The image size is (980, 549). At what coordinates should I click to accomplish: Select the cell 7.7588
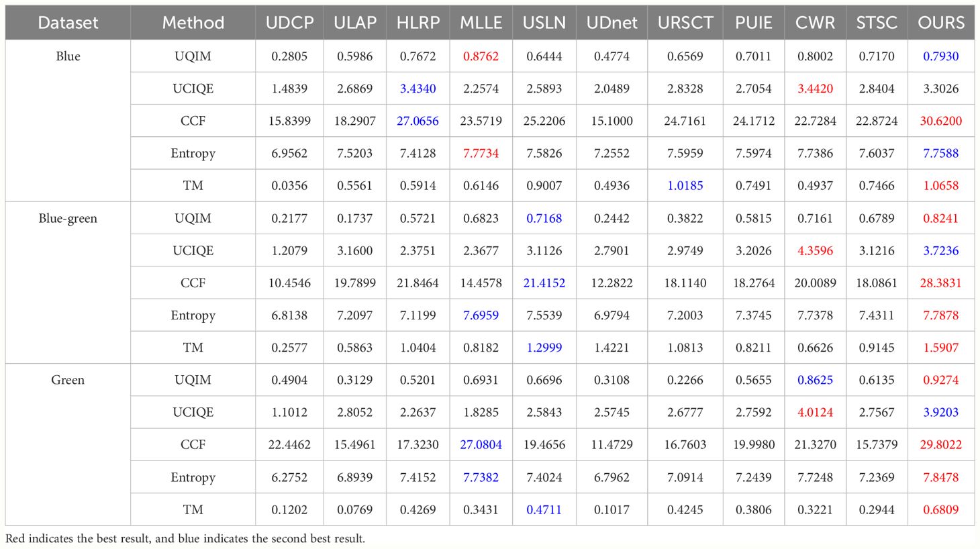941,153
